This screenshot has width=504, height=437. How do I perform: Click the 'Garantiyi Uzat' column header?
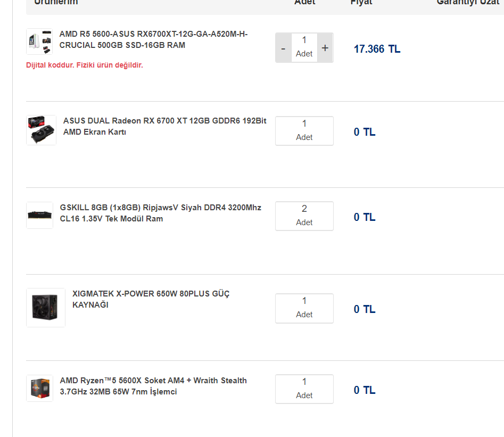(x=467, y=3)
